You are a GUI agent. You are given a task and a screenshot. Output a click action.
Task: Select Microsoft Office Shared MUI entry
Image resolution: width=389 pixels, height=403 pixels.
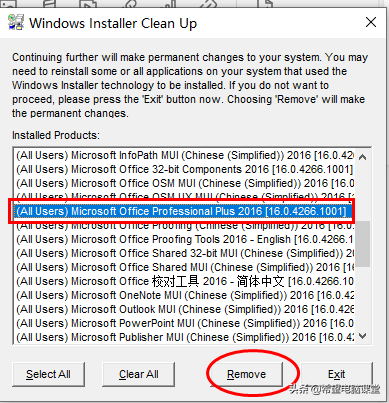click(x=184, y=267)
